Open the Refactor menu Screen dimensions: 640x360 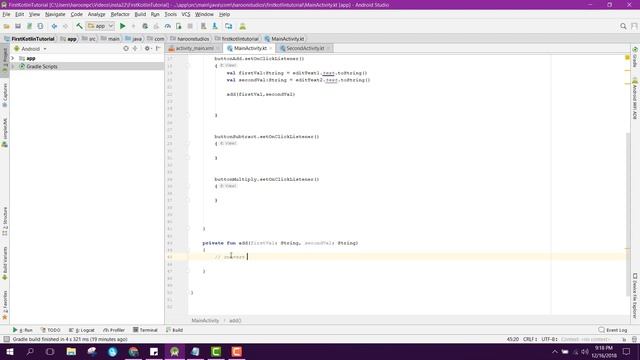tap(120, 14)
